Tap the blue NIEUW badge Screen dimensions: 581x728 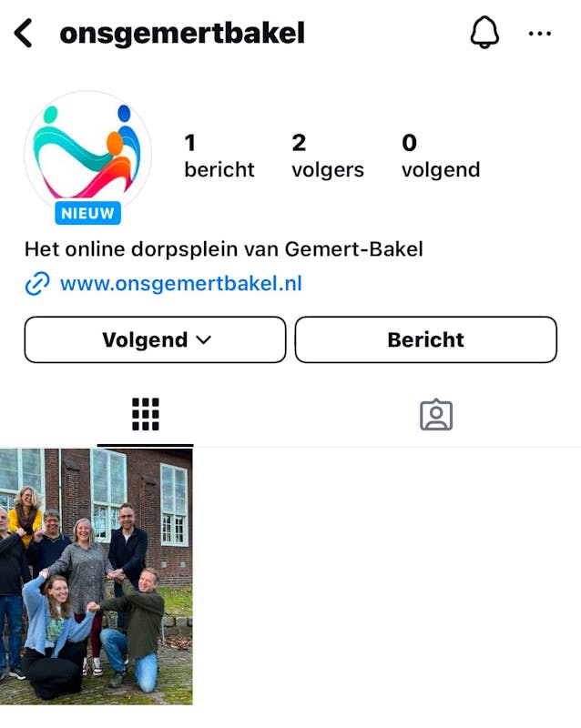tap(87, 213)
